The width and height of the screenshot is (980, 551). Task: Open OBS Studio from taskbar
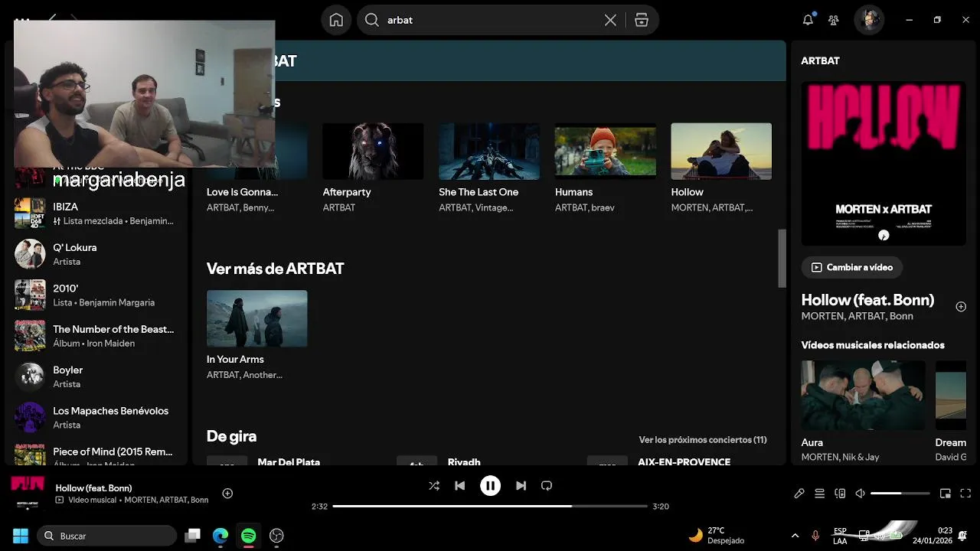click(x=276, y=536)
